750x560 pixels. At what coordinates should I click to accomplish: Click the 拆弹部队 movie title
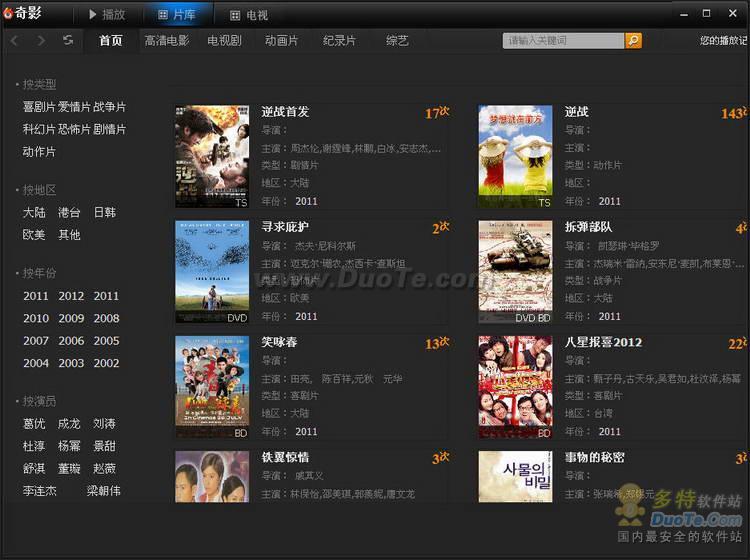point(588,227)
